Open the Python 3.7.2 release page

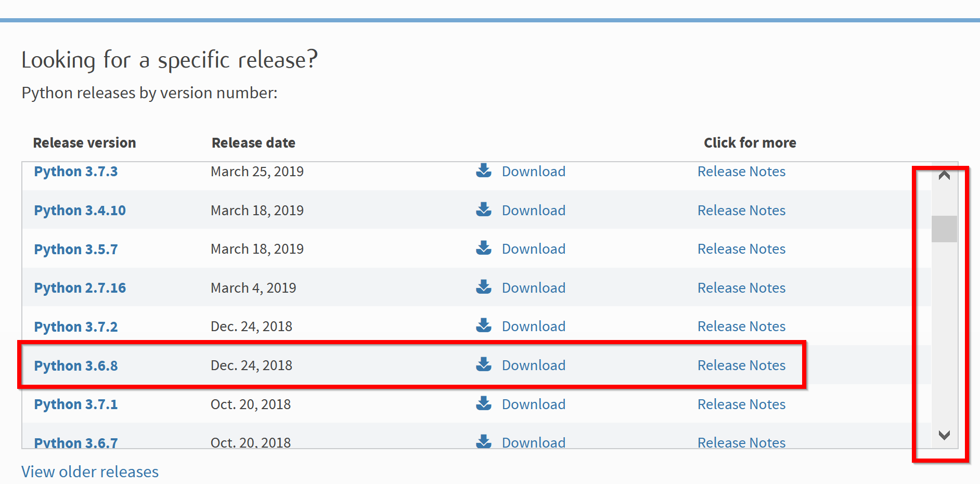point(76,327)
